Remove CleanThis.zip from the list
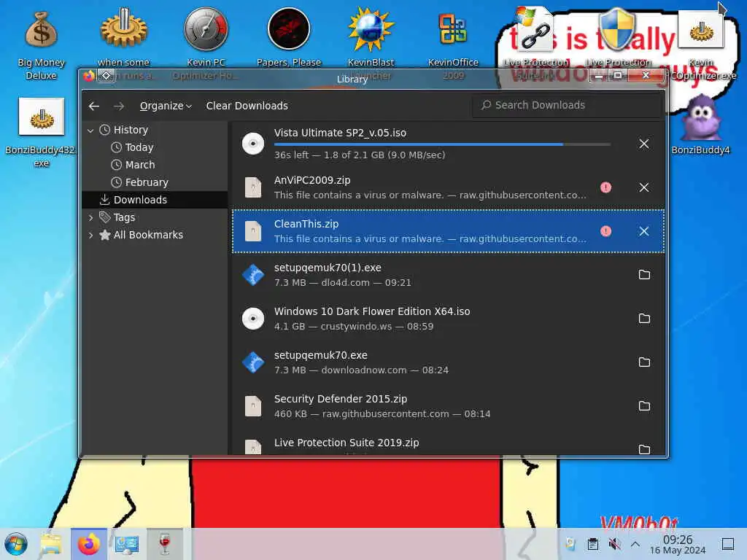The image size is (747, 560). (644, 231)
